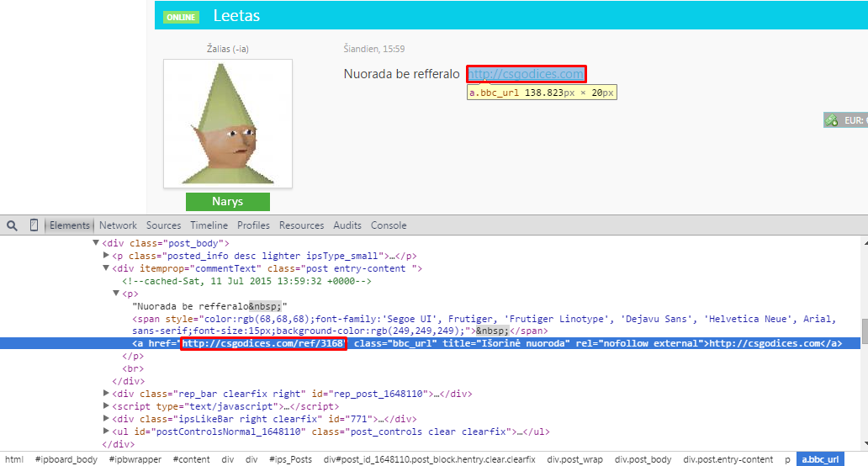
Task: Expand the postControlsNormal ul node
Action: tap(106, 431)
